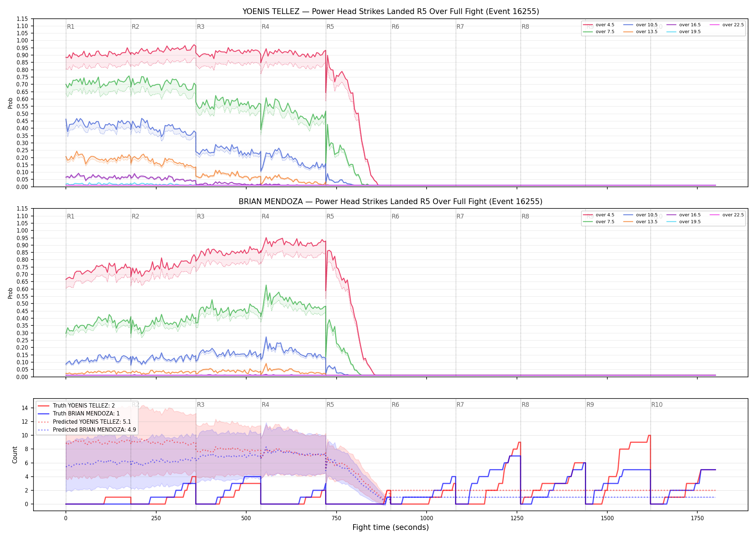Click 0.25 y-tick on Mendoza chart
The width and height of the screenshot is (756, 540).
click(22, 340)
